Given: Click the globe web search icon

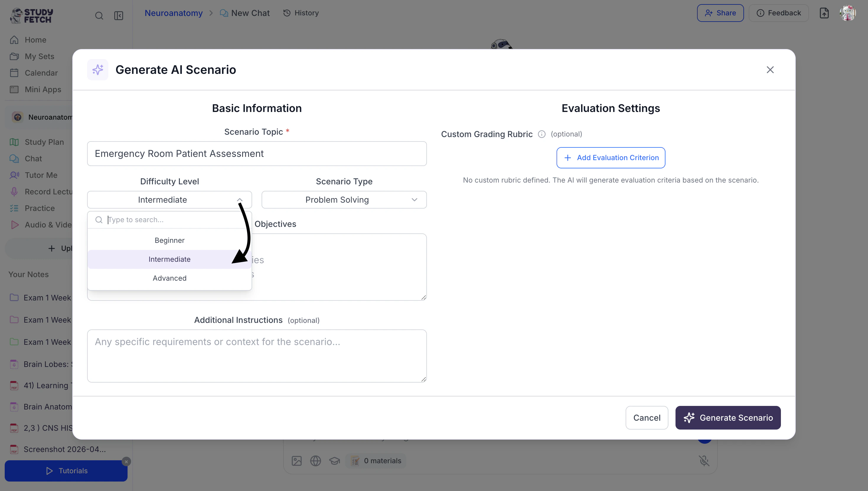Looking at the screenshot, I should point(315,461).
